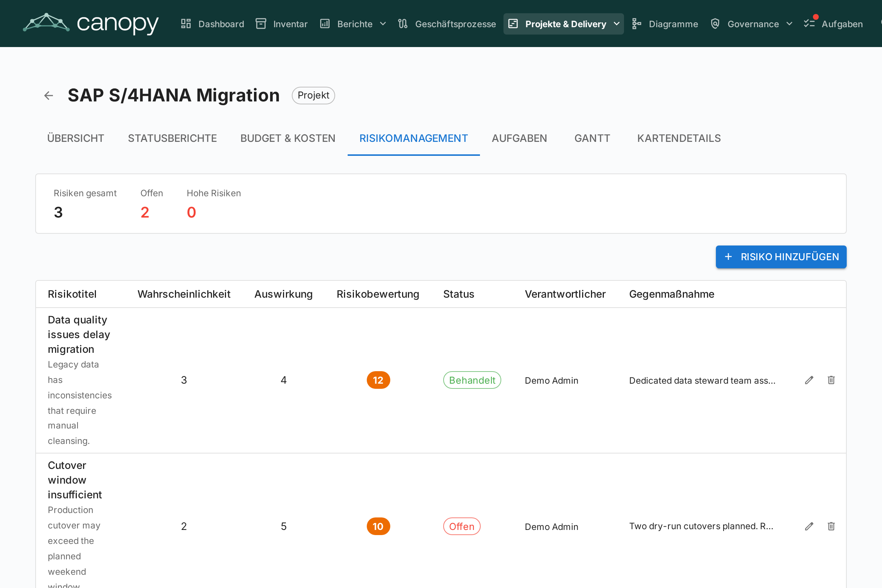Click the Two dry-run cutovers planned text

point(701,527)
